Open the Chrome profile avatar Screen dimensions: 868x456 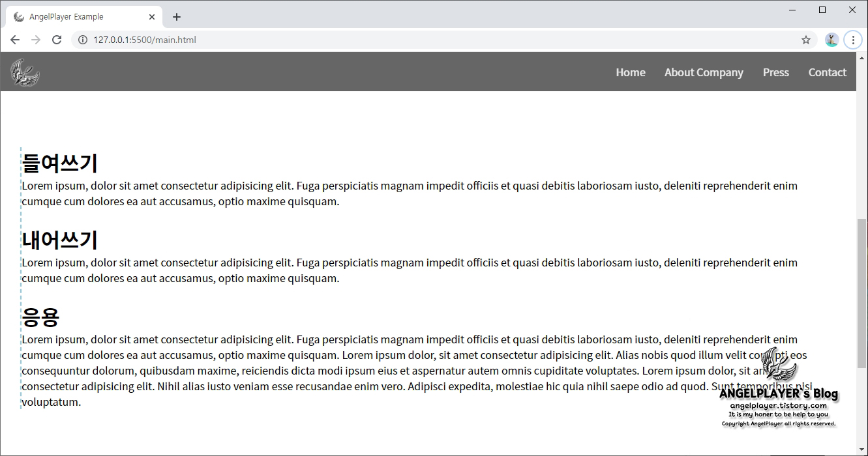[x=831, y=40]
